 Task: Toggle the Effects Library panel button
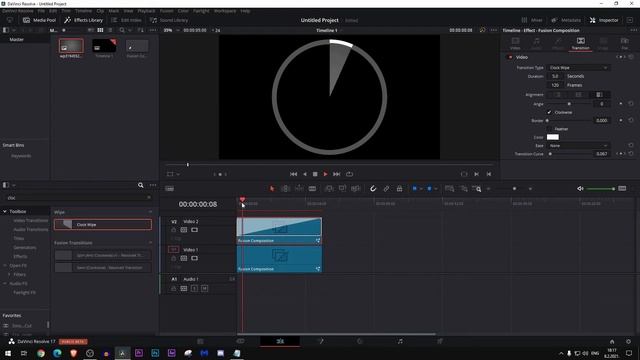[x=84, y=20]
